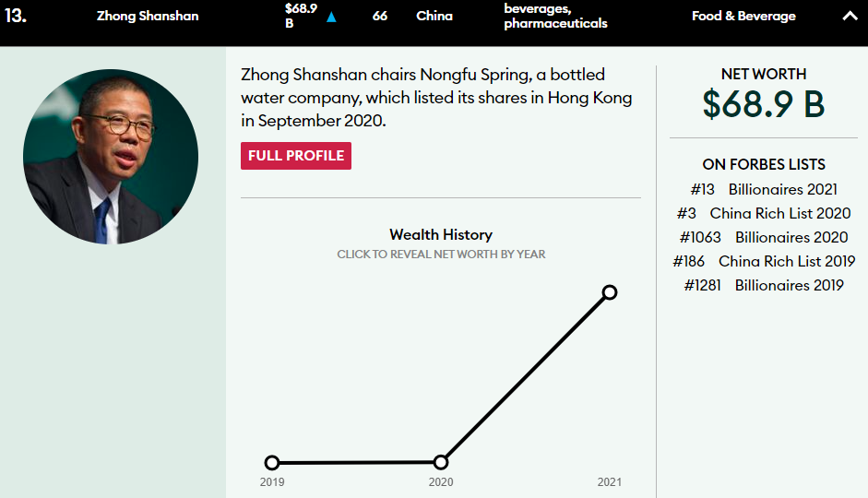Click the China country label in row
Viewport: 868px width, 498px height.
pos(434,16)
